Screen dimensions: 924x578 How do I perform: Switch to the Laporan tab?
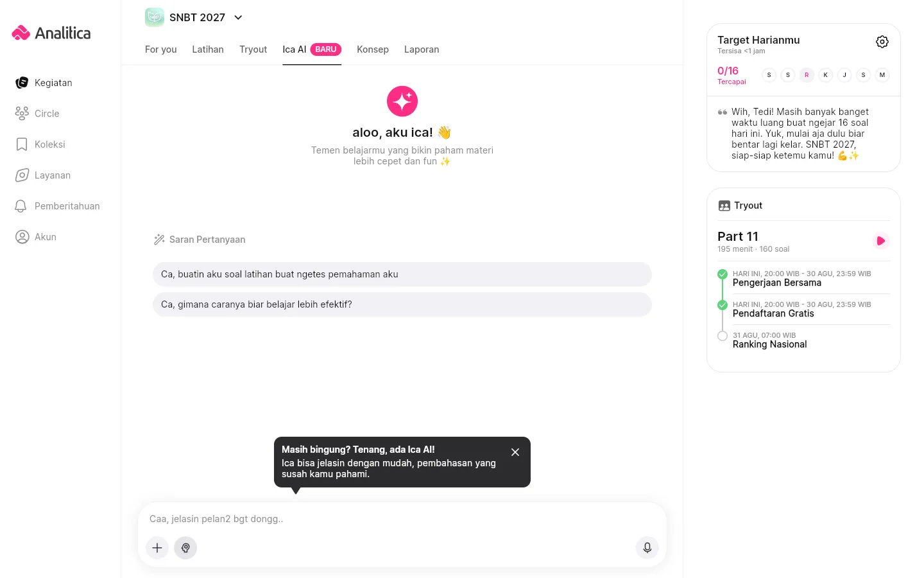pyautogui.click(x=422, y=49)
